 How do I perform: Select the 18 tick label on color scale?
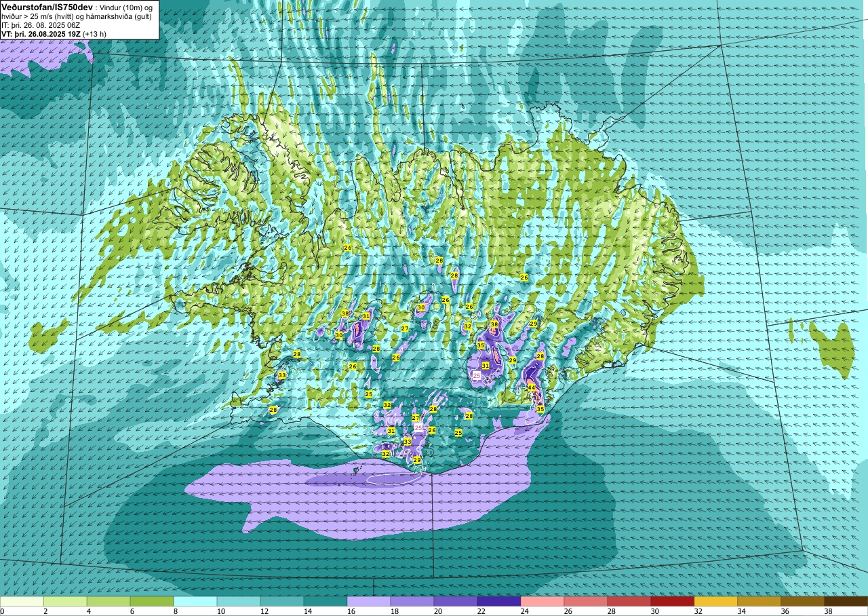[394, 611]
